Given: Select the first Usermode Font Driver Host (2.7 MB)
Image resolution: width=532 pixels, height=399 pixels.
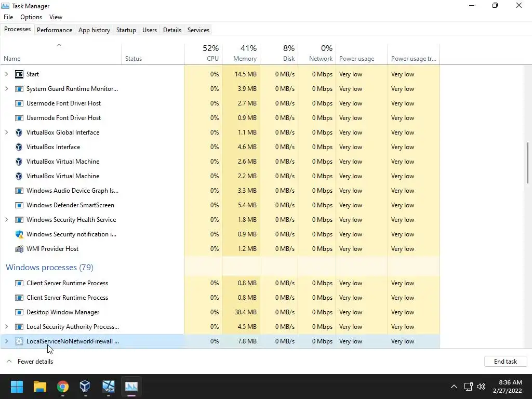Looking at the screenshot, I should [220, 103].
